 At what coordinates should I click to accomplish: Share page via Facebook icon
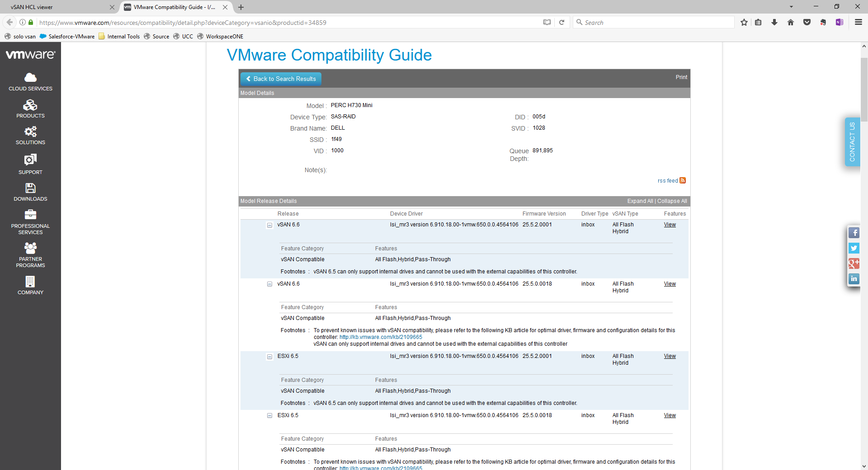point(854,233)
